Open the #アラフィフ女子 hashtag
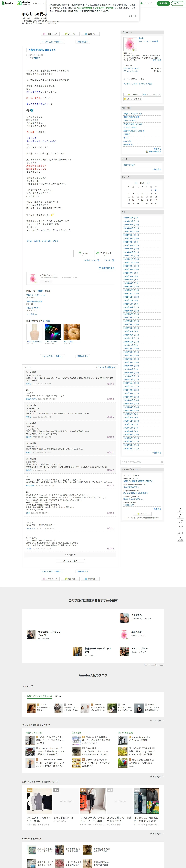The width and height of the screenshot is (186, 868). point(130,84)
